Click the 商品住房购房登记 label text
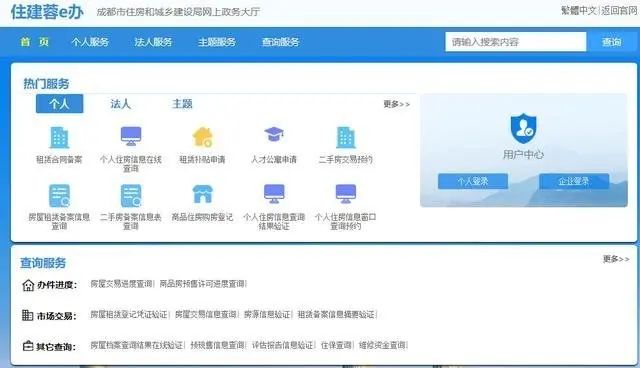Viewport: 640px width, 368px height. [x=202, y=217]
